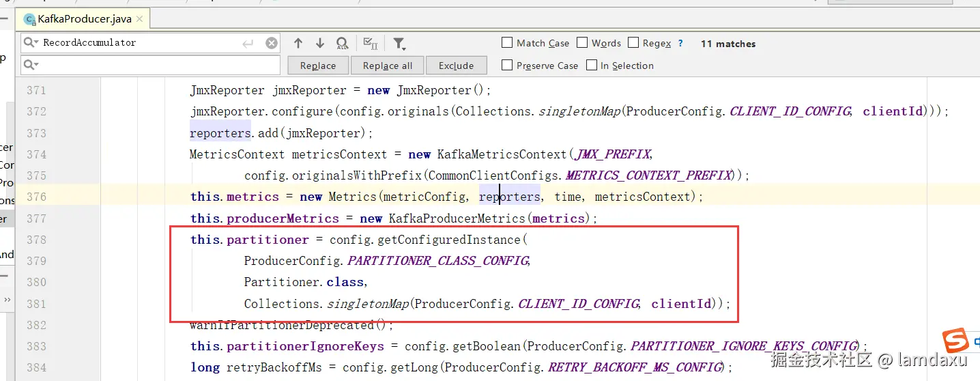
Task: Clear the RecordAccumulator search text
Action: (x=272, y=43)
